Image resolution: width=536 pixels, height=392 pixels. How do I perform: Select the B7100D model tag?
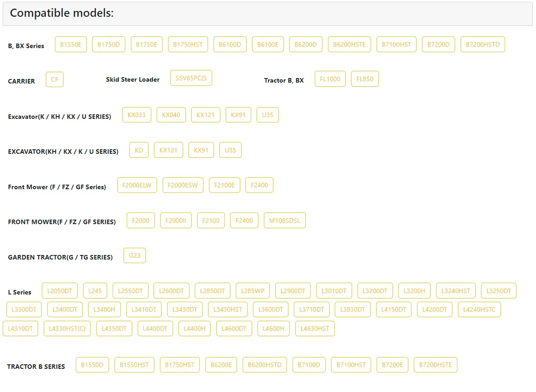[x=309, y=365]
